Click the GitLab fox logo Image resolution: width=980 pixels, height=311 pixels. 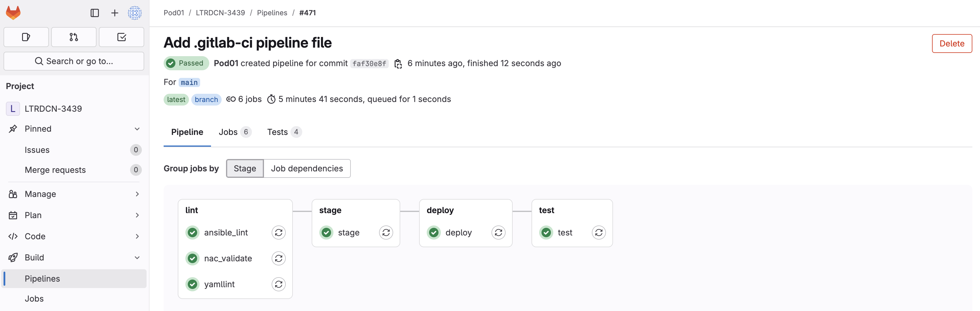pos(13,13)
